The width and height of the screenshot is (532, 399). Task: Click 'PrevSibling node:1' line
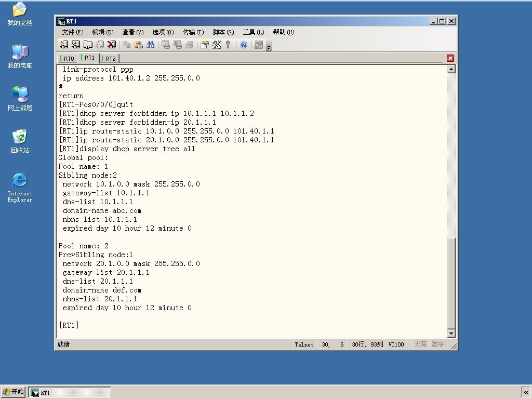tap(96, 255)
